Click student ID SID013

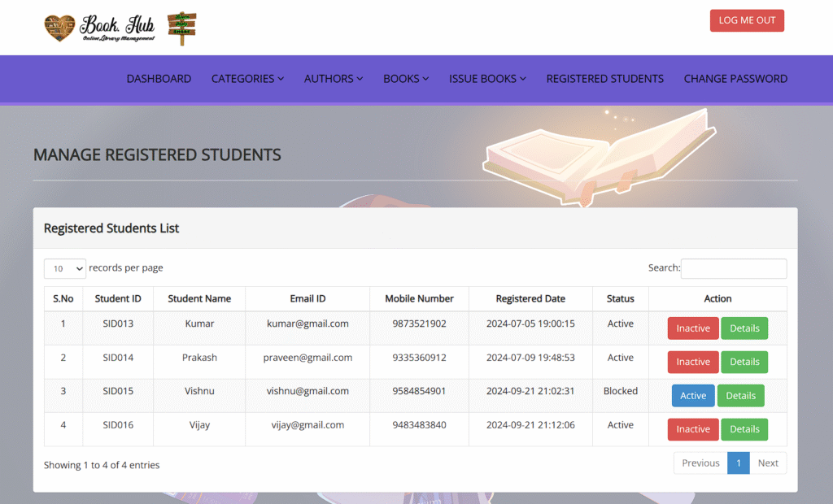118,324
